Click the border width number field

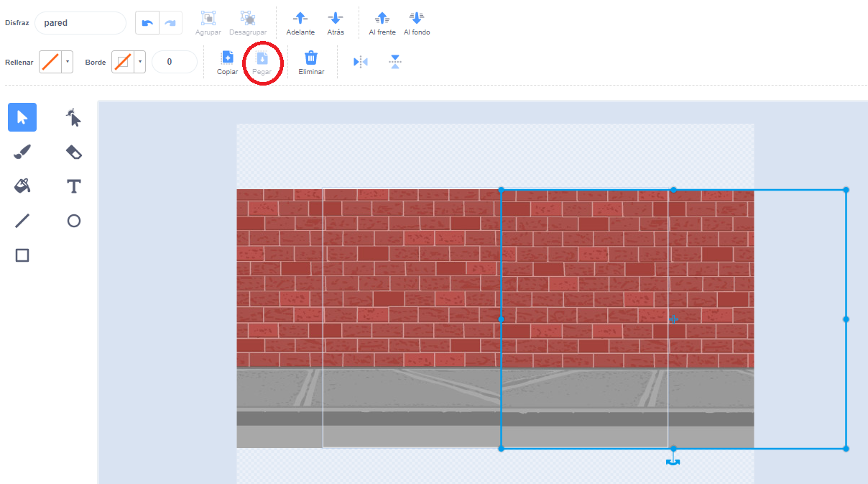[174, 62]
